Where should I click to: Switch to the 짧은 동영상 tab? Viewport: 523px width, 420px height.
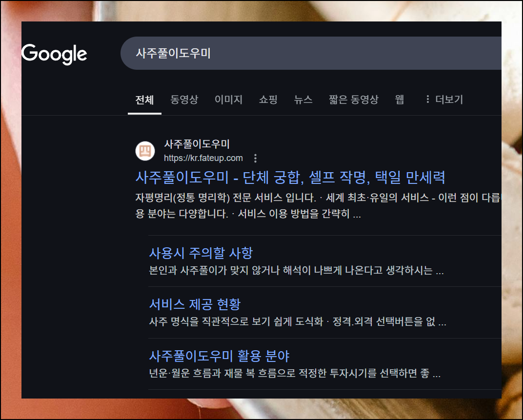pyautogui.click(x=354, y=100)
